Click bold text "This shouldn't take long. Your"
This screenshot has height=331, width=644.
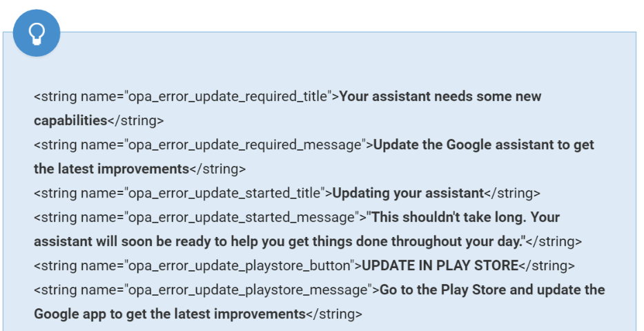[x=465, y=217]
